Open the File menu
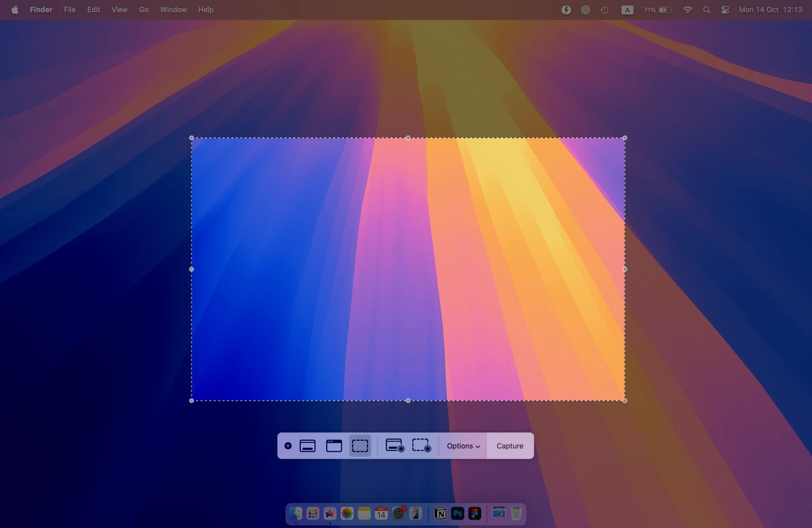The width and height of the screenshot is (812, 528). pos(69,10)
